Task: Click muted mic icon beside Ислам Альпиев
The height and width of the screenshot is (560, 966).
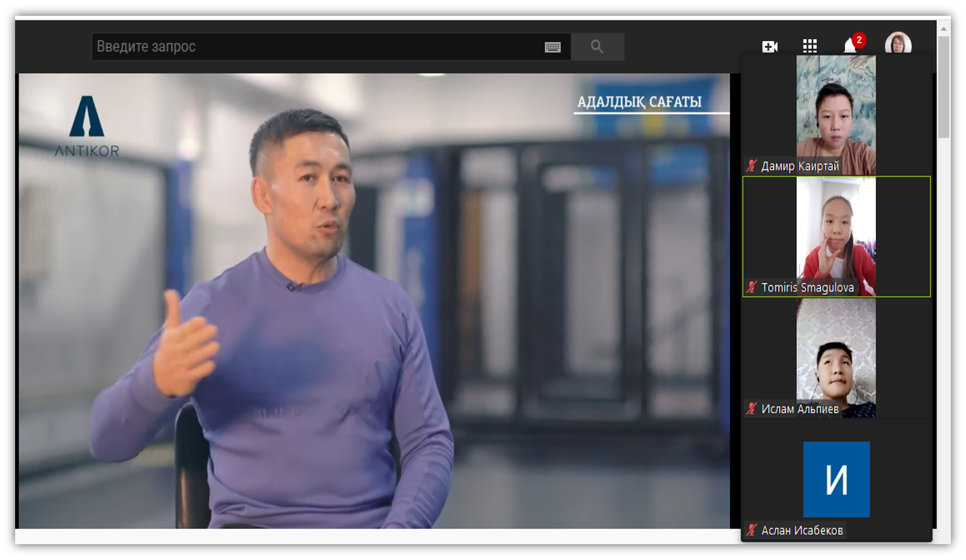Action: tap(751, 409)
